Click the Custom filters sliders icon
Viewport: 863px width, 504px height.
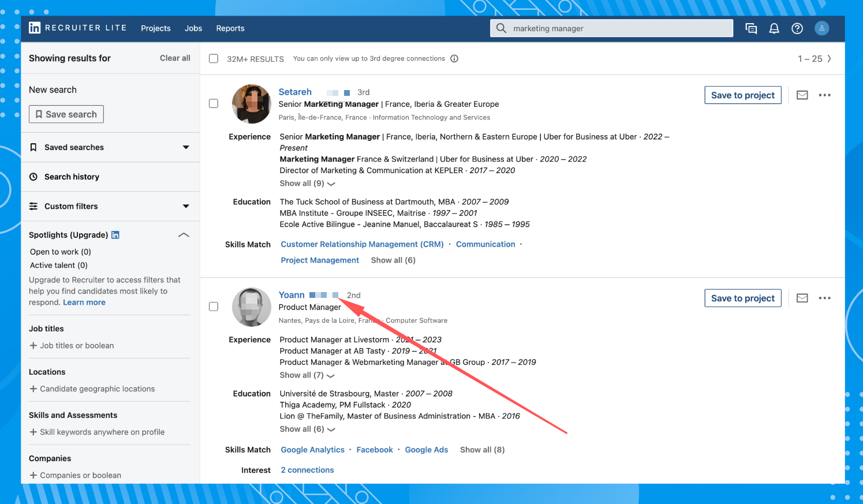(33, 206)
